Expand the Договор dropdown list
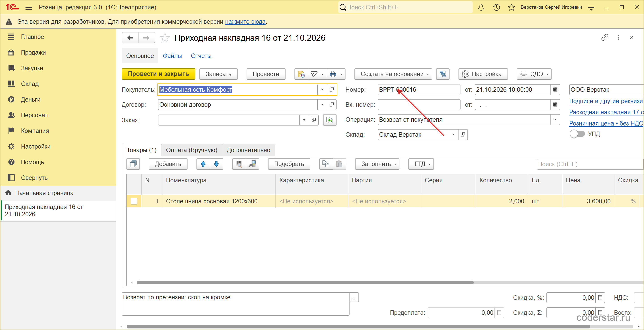This screenshot has width=644, height=330. (322, 104)
